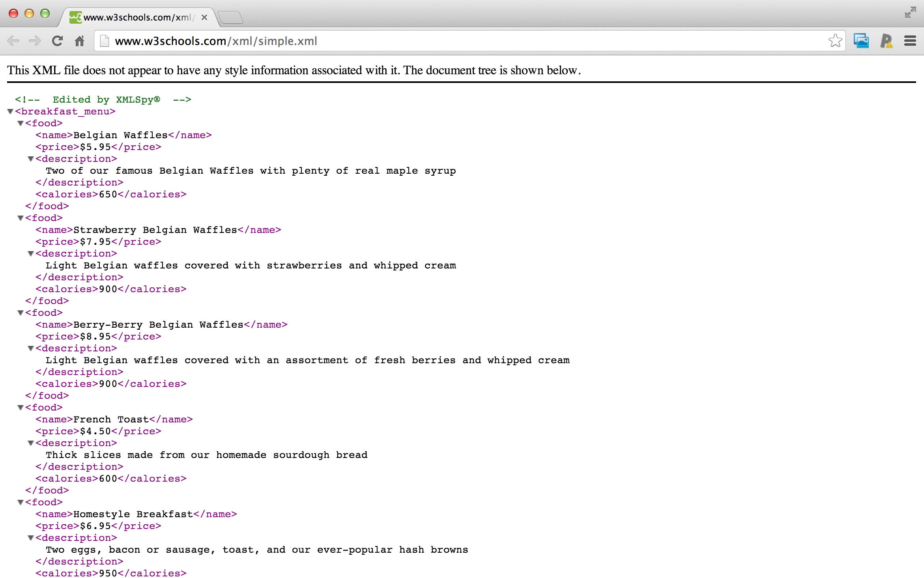Reload the simple.xml page
Screen dimensions: 924x578
click(x=58, y=41)
